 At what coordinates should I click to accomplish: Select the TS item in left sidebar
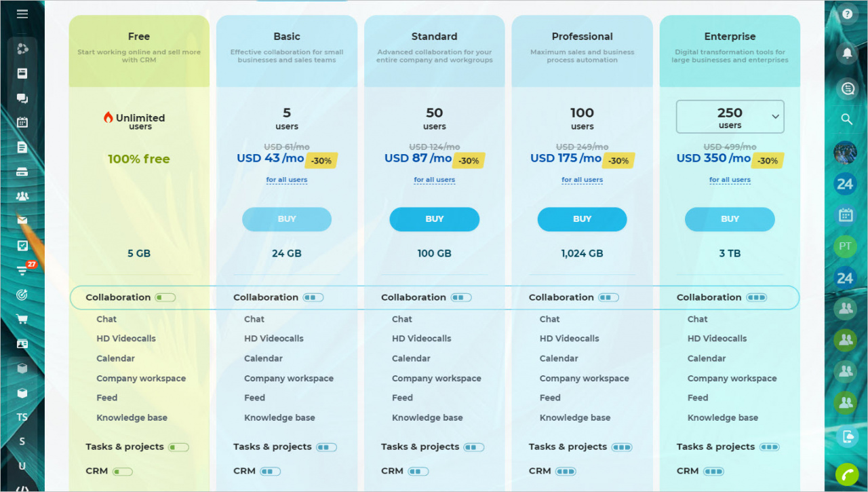[x=22, y=417]
